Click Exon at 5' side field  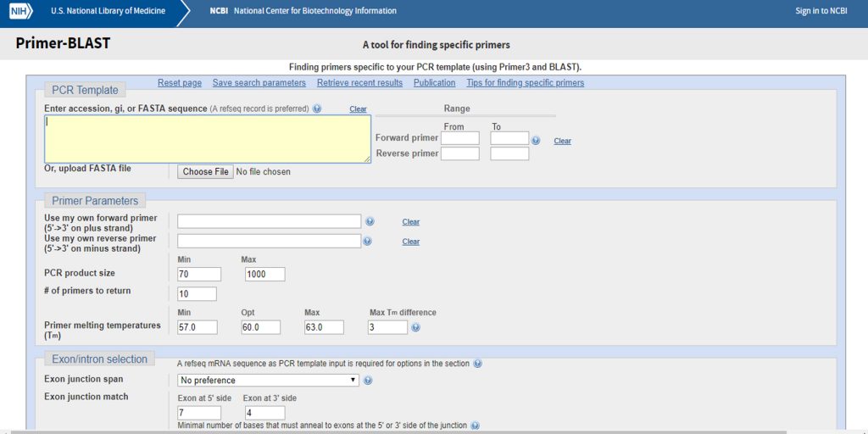(x=199, y=413)
